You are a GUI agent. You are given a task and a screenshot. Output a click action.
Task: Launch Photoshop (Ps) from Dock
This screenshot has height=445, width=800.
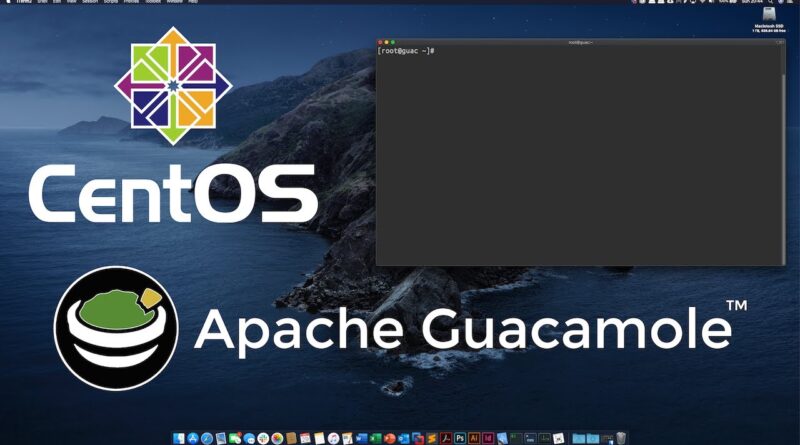461,438
